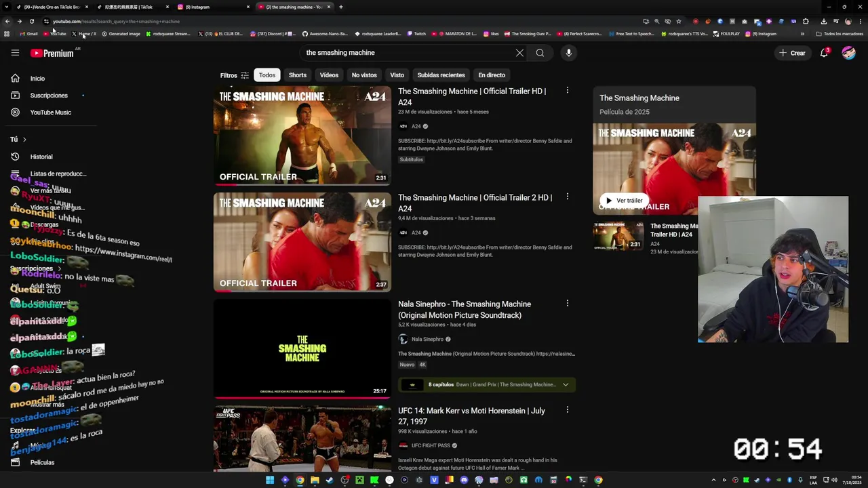Open options menu for Official Trailer 2 video

[x=568, y=197]
